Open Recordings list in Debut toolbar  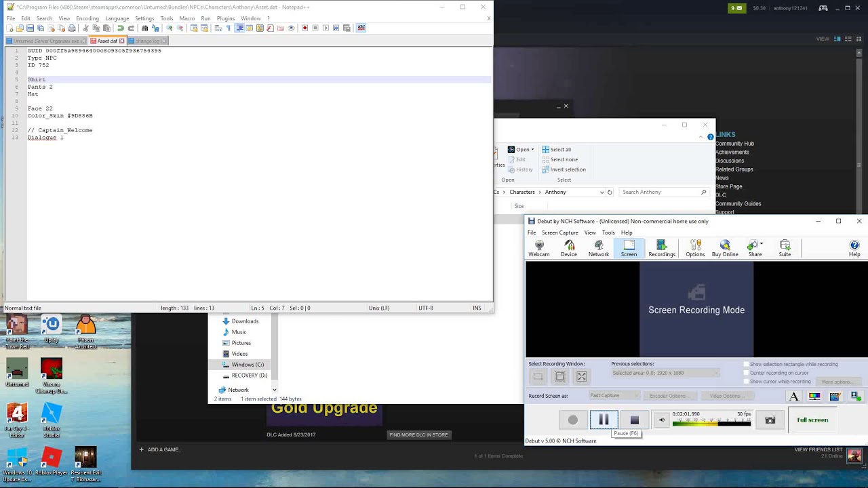[x=662, y=248]
